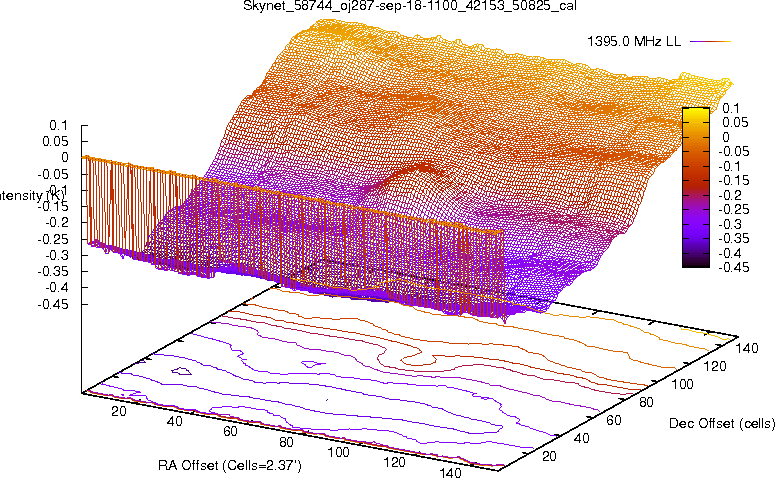Click the Intensity (K) axis label
The image size is (775, 478).
coord(31,195)
